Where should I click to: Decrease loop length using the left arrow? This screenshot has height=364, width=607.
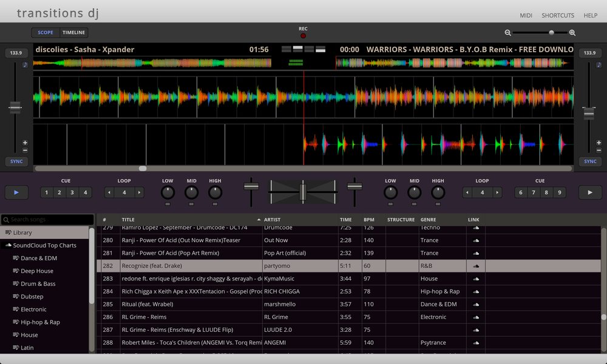tap(108, 192)
